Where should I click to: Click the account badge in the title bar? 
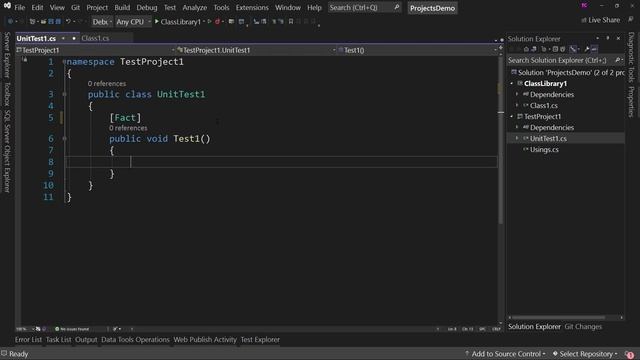pyautogui.click(x=584, y=5)
